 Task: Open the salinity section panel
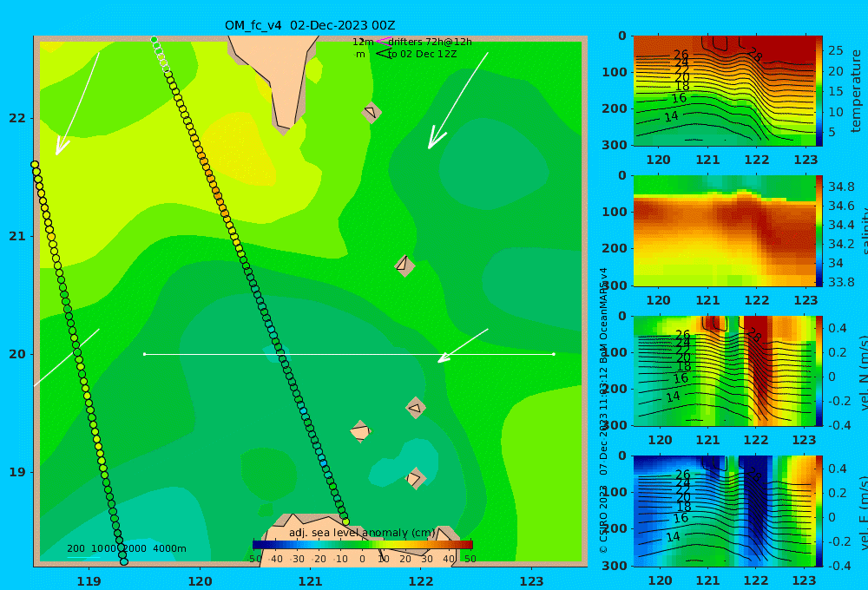[724, 231]
